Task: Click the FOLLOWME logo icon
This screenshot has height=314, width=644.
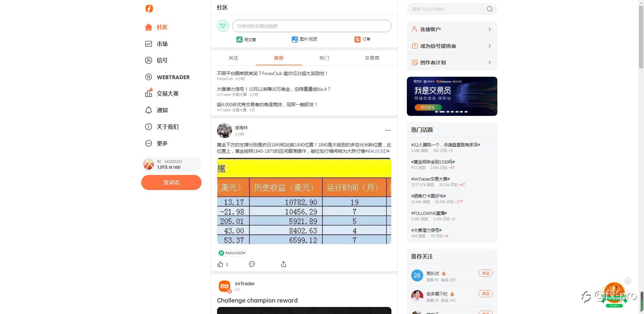Action: pyautogui.click(x=149, y=9)
